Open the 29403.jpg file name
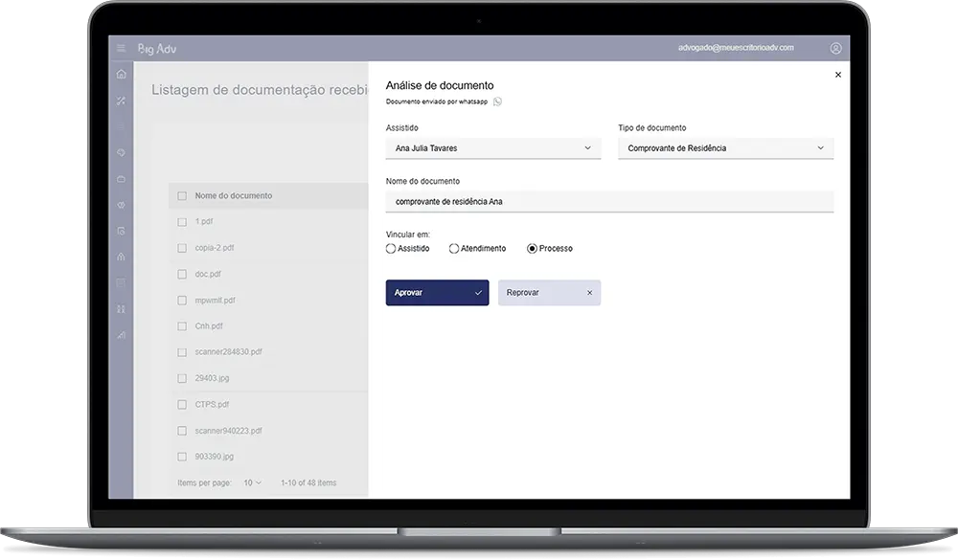 212,378
